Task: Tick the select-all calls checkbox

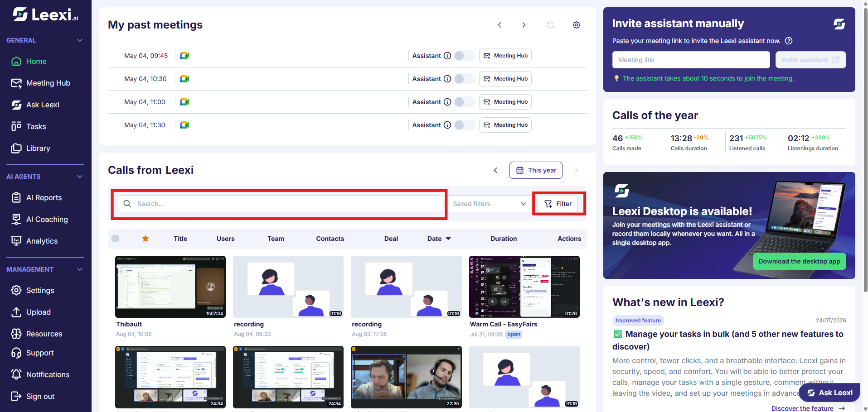Action: [115, 239]
